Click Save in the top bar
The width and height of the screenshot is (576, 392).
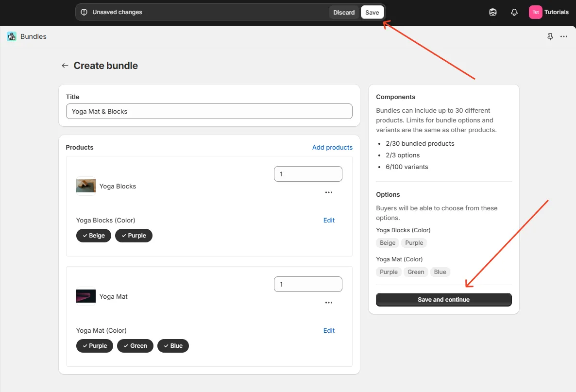pos(372,13)
